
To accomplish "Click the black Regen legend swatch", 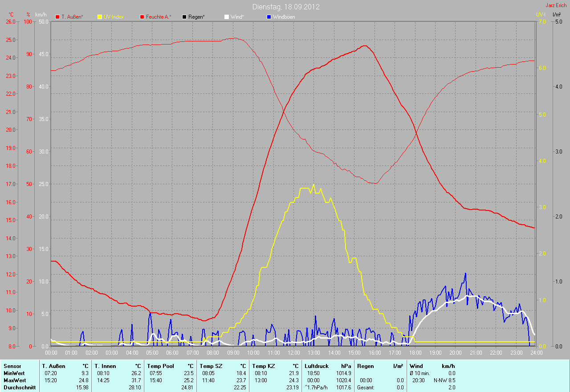I will pos(184,17).
